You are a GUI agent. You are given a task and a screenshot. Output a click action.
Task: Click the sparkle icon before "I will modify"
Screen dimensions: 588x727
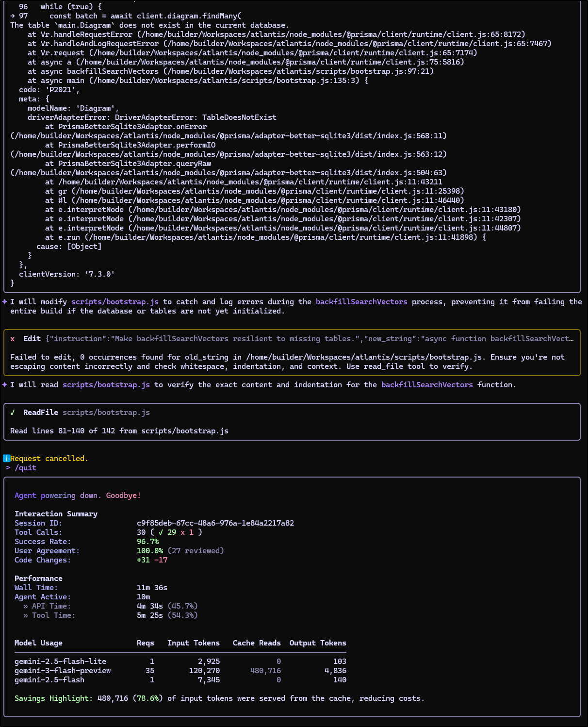coord(5,302)
